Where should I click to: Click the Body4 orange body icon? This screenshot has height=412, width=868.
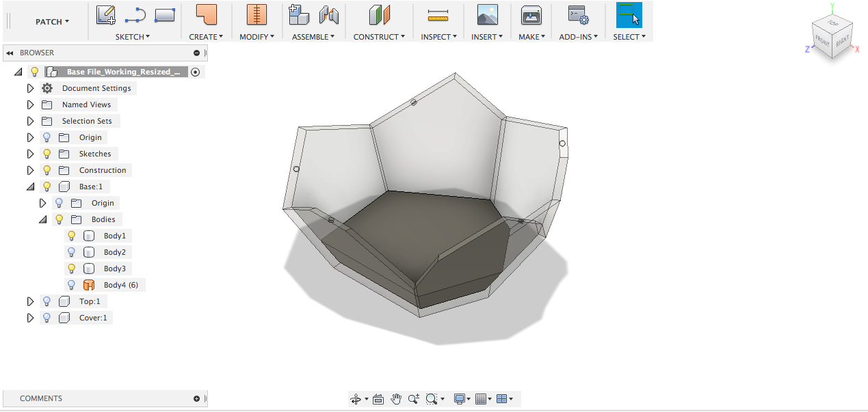coord(88,285)
